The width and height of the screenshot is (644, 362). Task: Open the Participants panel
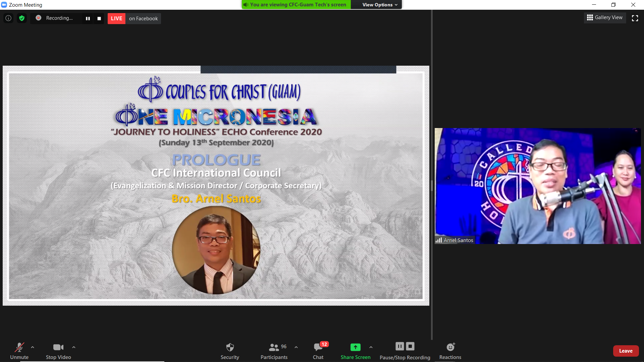tap(274, 351)
